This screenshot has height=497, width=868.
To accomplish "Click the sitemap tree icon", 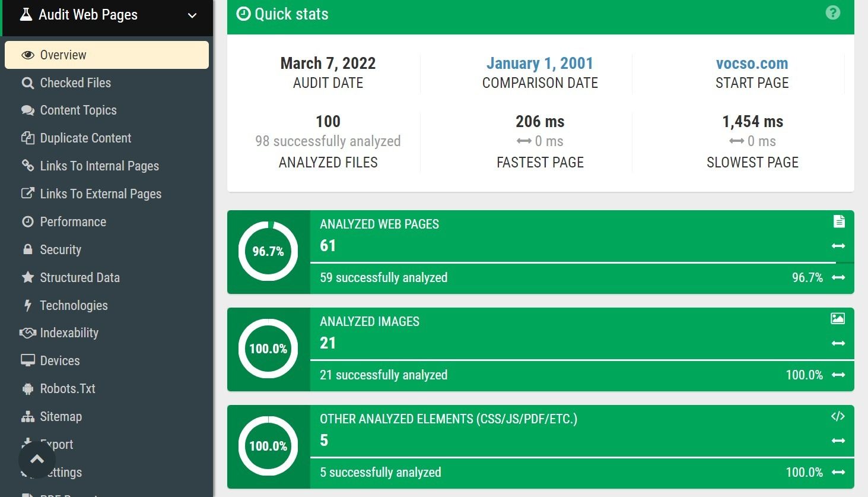I will click(28, 417).
